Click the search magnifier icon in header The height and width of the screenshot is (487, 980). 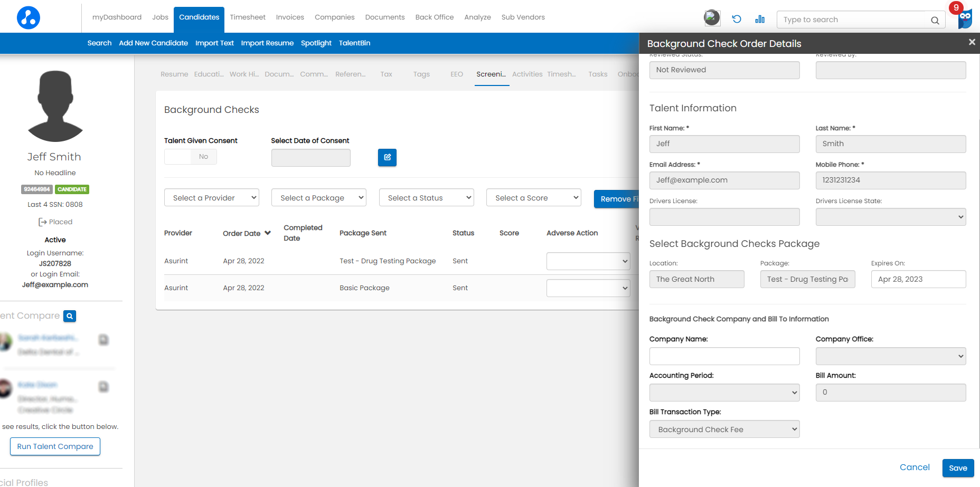(935, 20)
